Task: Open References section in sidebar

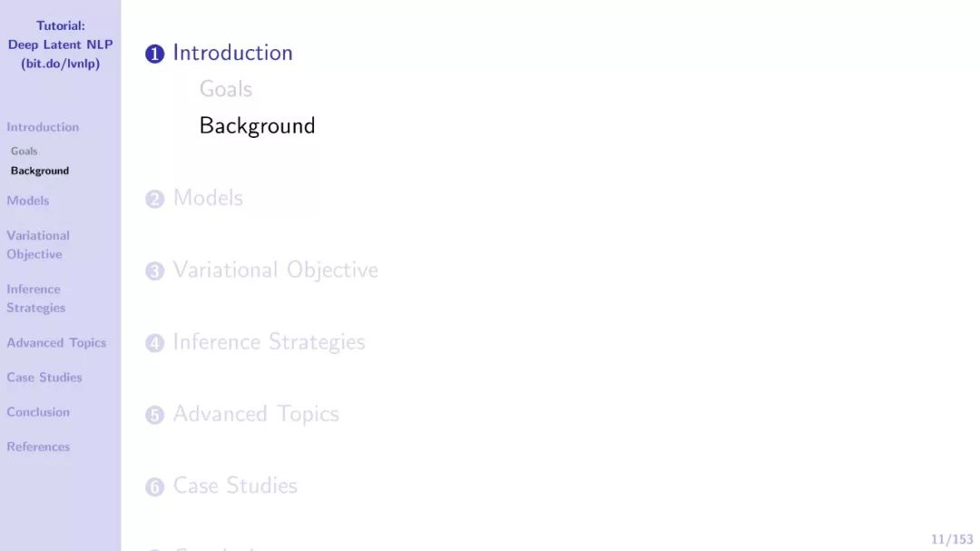Action: (x=38, y=447)
